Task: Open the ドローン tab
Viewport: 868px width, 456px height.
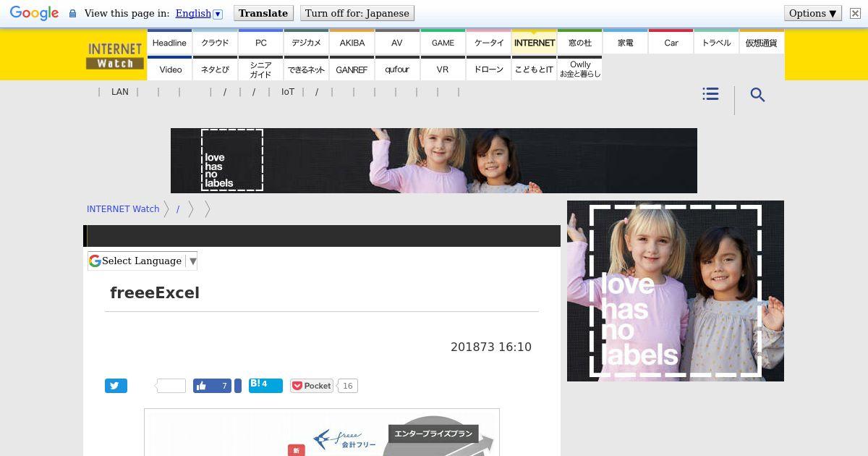Action: click(x=488, y=69)
